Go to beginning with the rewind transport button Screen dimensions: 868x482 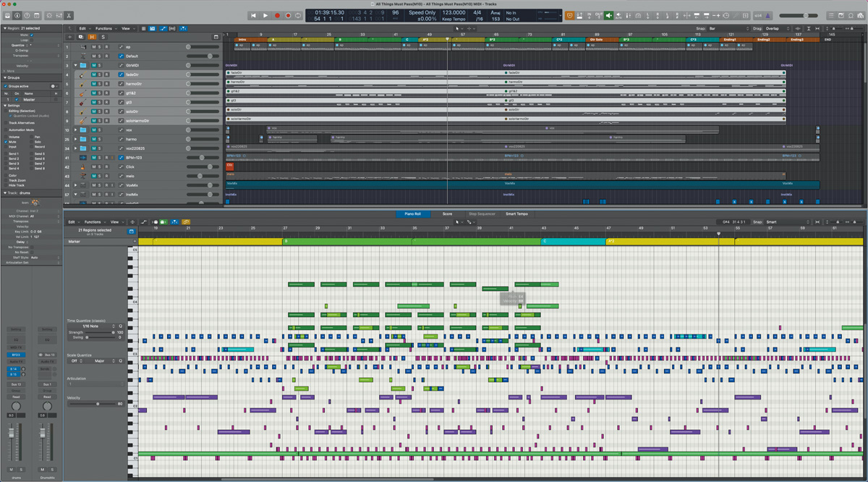click(x=253, y=15)
